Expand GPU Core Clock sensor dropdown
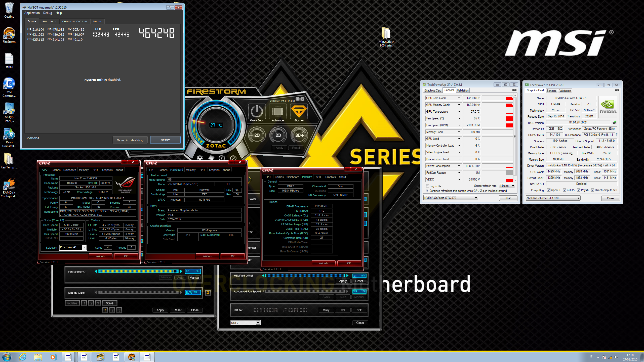Image resolution: width=644 pixels, height=362 pixels. click(459, 98)
